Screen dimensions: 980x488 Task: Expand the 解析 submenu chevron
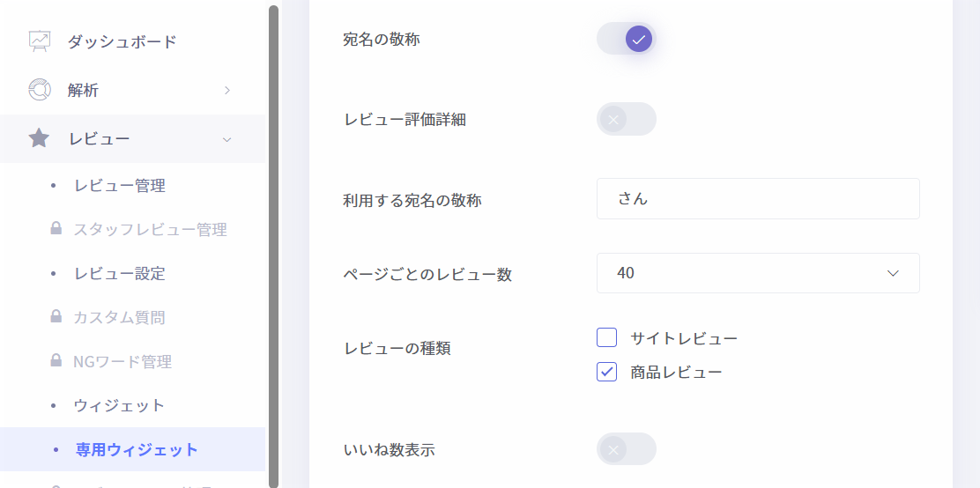pos(227,90)
